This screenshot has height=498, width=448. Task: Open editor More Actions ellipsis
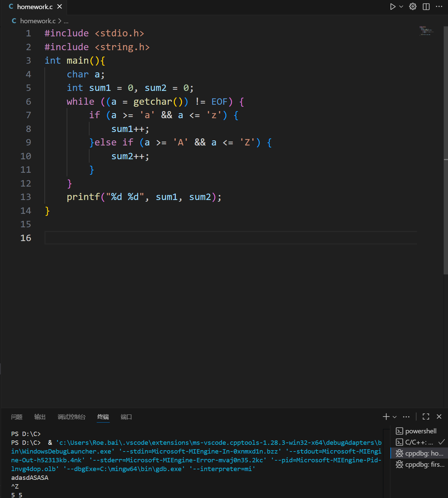[439, 7]
